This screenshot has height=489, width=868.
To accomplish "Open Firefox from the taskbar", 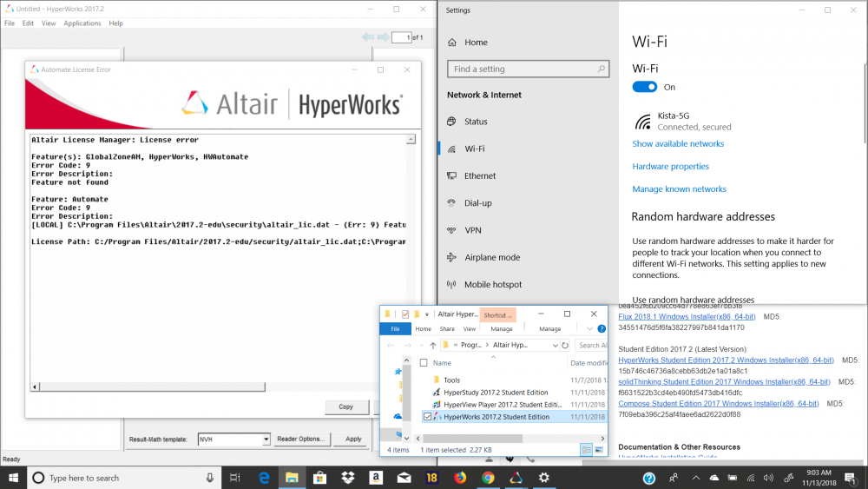I will 460,478.
